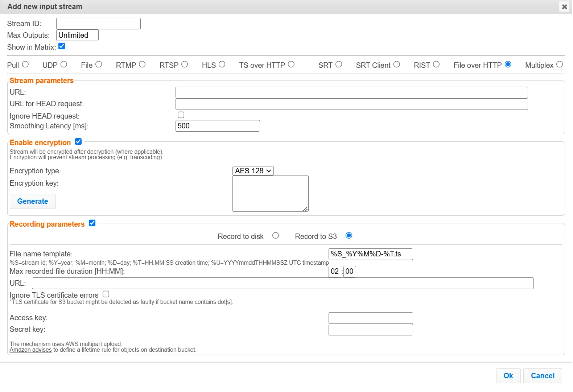Screen dimensions: 573x392
Task: Select Record to disk option
Action: [x=276, y=235]
